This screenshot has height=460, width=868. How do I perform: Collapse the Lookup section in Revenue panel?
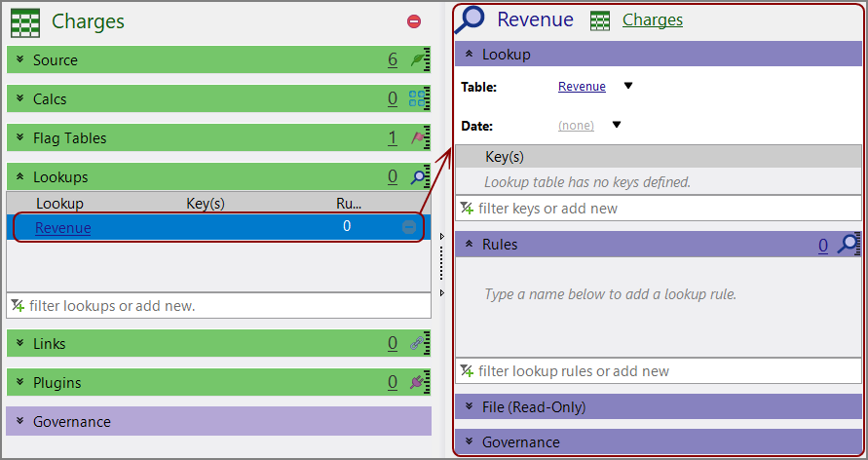[470, 54]
